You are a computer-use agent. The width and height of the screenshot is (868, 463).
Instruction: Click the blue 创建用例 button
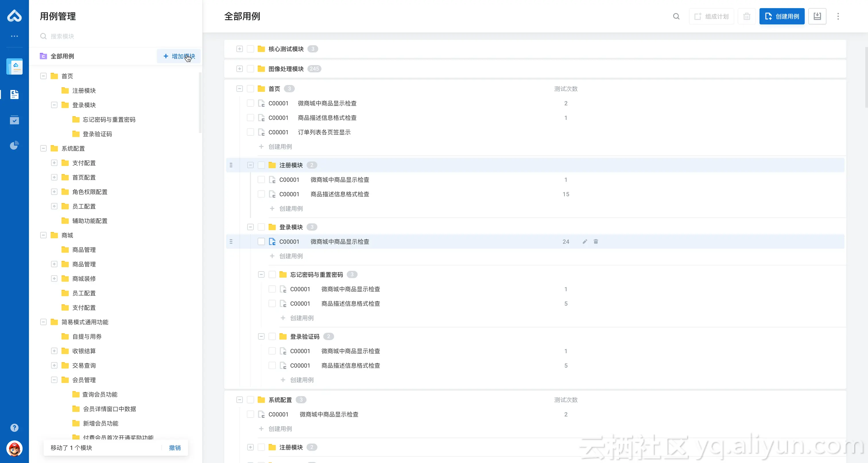782,16
